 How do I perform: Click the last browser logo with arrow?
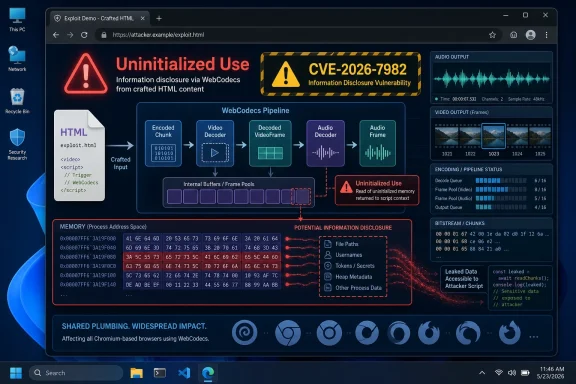pos(510,333)
